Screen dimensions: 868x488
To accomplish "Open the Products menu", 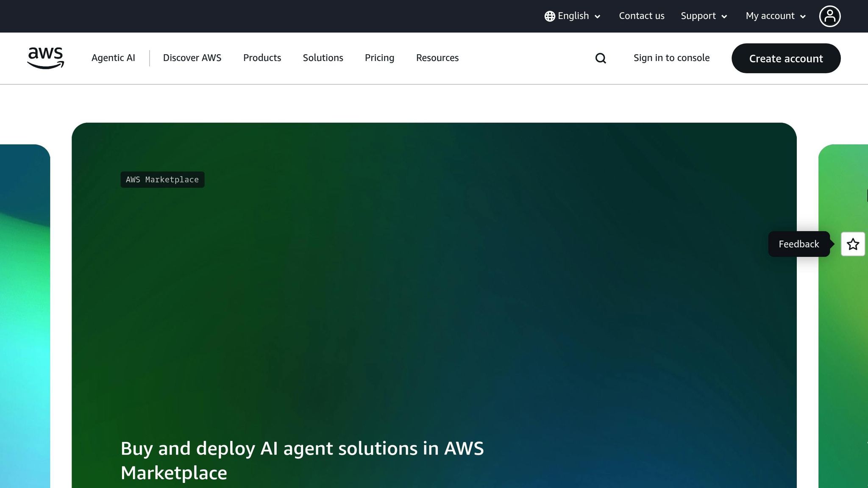I will [262, 58].
